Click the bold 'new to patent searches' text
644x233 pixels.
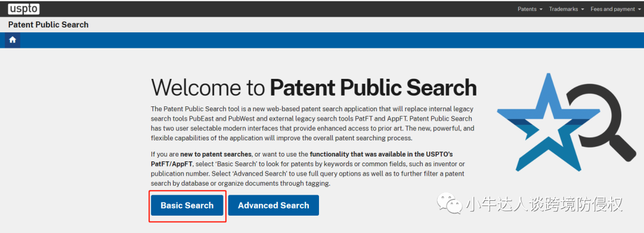[216, 154]
